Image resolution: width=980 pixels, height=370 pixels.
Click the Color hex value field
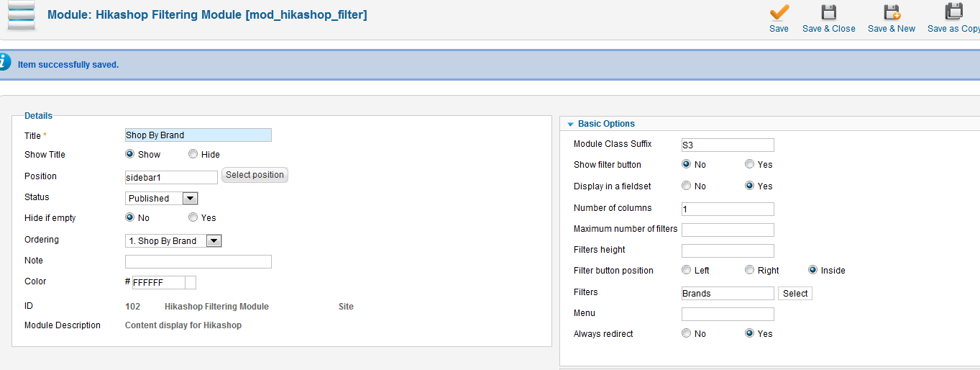[158, 282]
